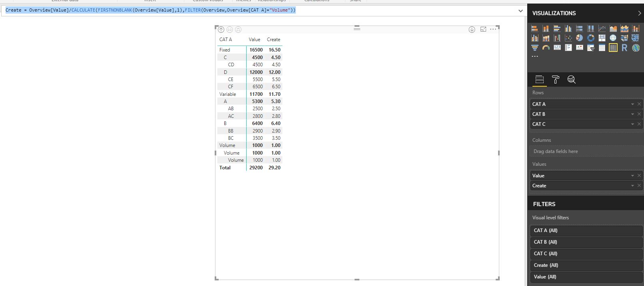The height and width of the screenshot is (286, 644).
Task: Select the stacked column chart visual
Action: point(546,28)
